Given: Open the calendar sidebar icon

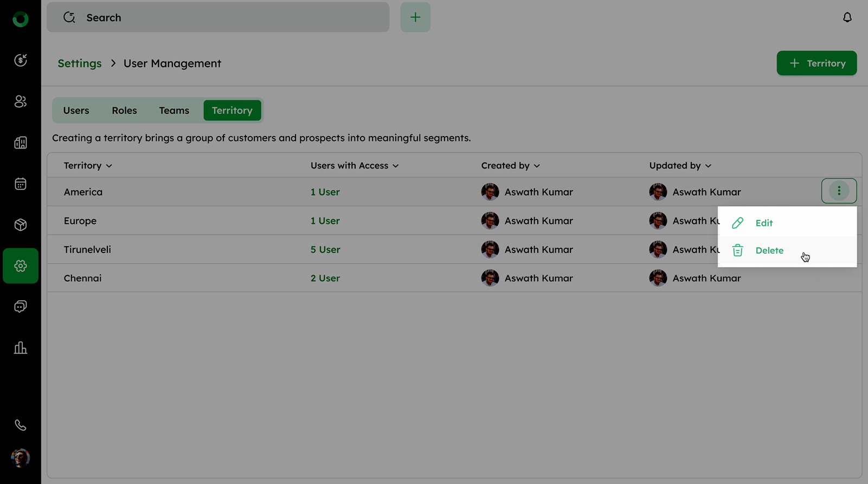Looking at the screenshot, I should tap(21, 184).
